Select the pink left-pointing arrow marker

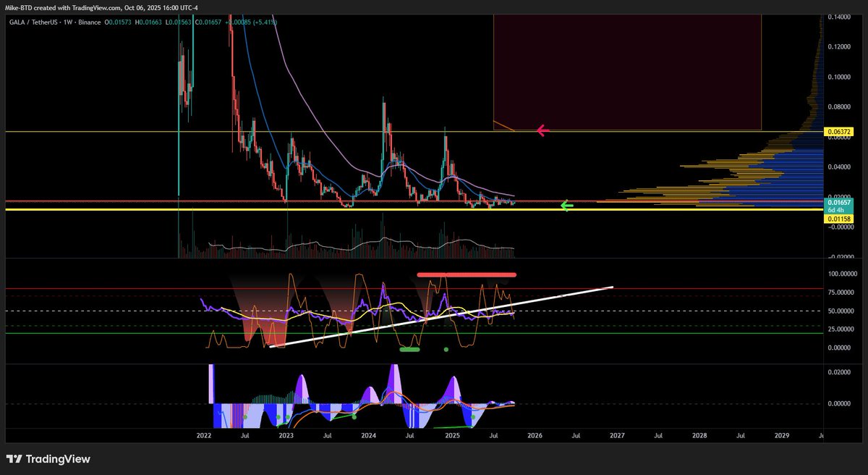coord(542,130)
